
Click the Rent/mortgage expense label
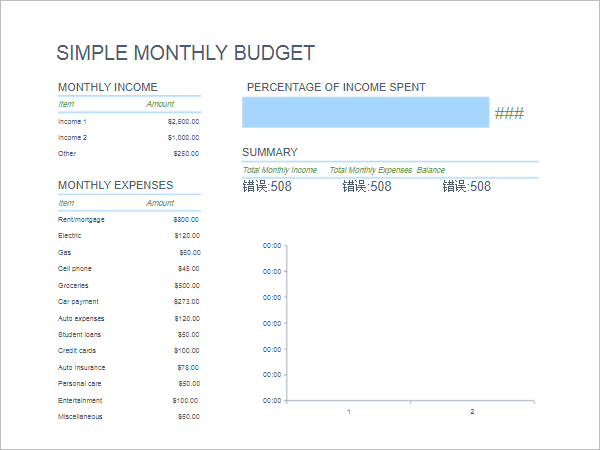(x=81, y=219)
